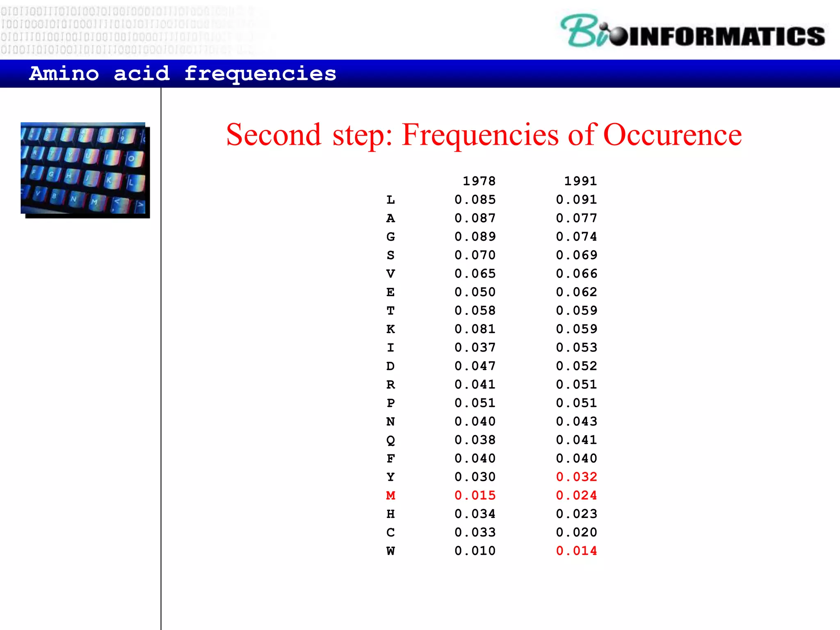Click the 1991 value 0.074 for G
The image size is (840, 630).
coord(576,237)
